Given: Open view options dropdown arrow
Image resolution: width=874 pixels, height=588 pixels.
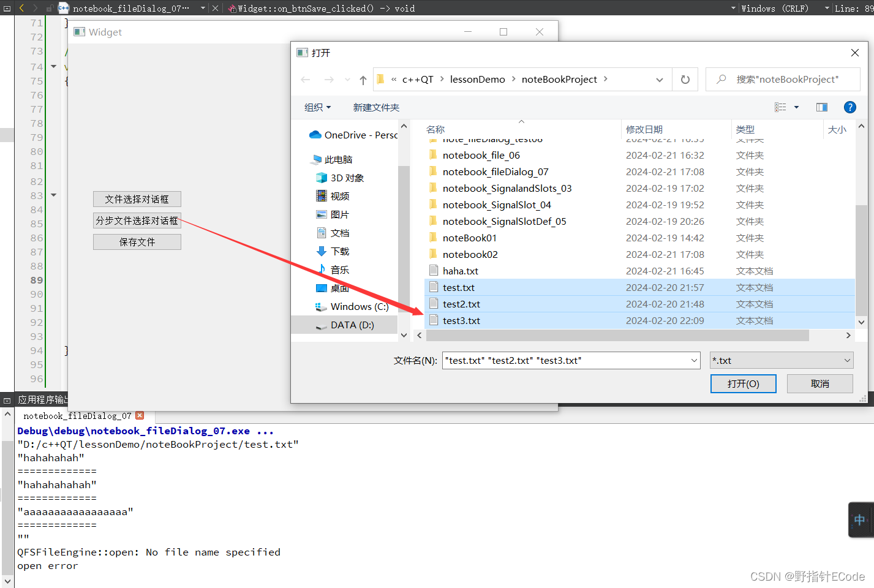Looking at the screenshot, I should (x=796, y=107).
